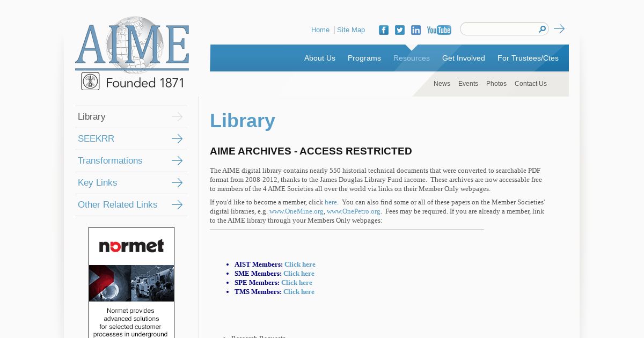
Task: Click the arrow beside Other Related Links
Action: (177, 205)
